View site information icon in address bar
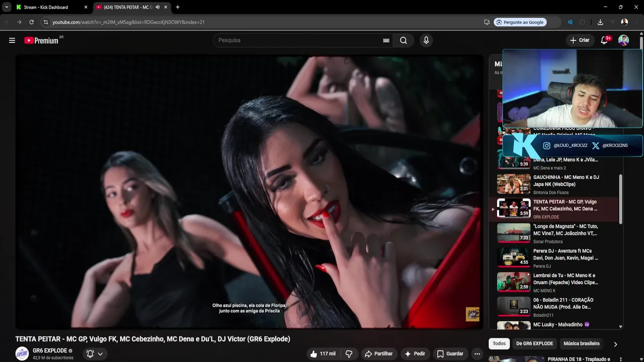The height and width of the screenshot is (362, 644). pyautogui.click(x=46, y=22)
